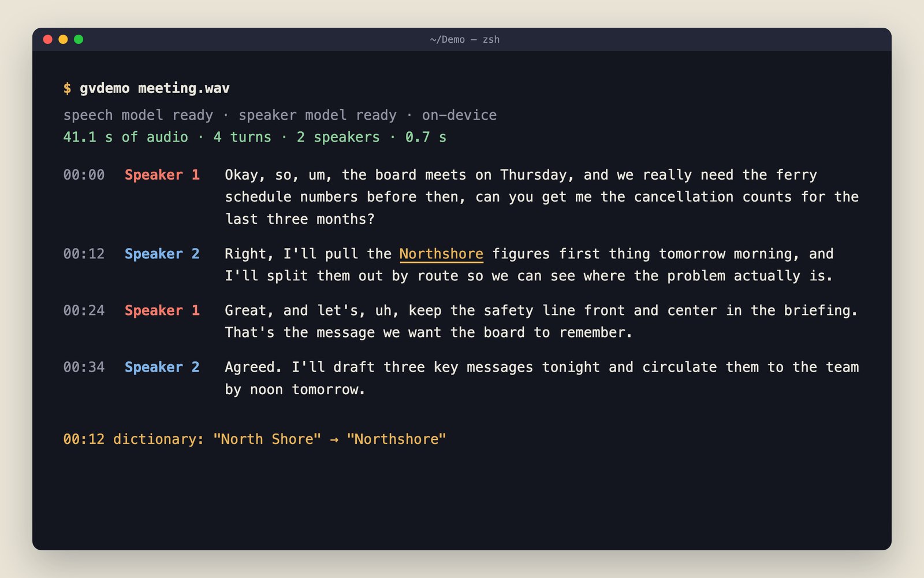Click the line 'I'll split them out by route'
This screenshot has width=924, height=578.
click(529, 276)
